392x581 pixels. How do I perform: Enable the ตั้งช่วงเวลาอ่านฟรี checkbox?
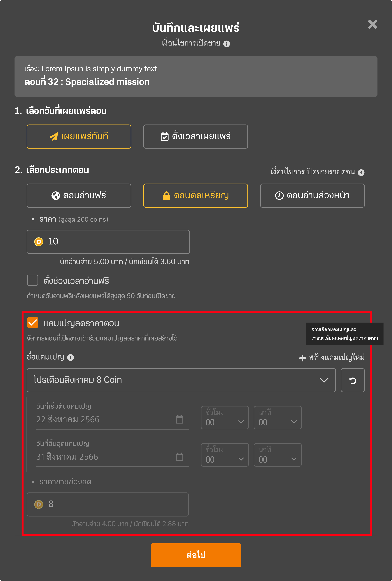(33, 280)
